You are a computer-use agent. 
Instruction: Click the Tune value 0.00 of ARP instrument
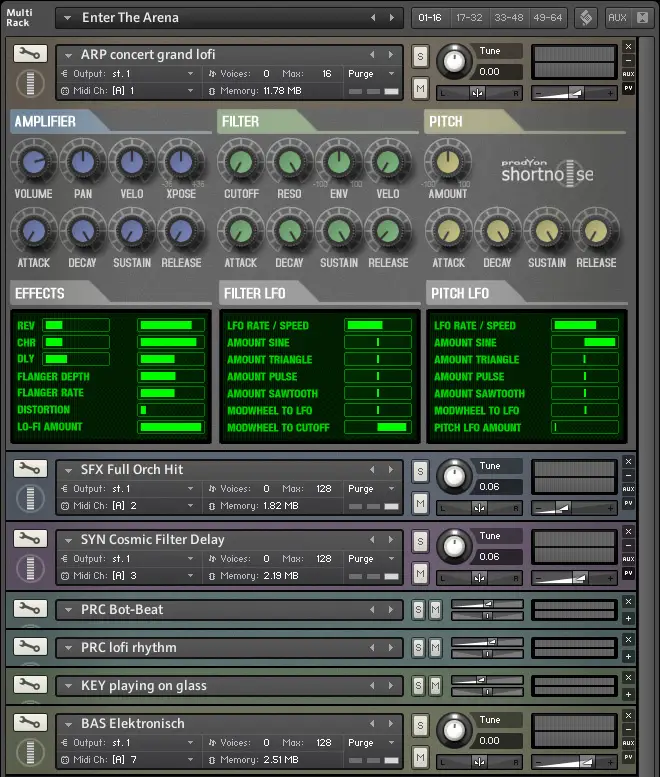pos(499,71)
